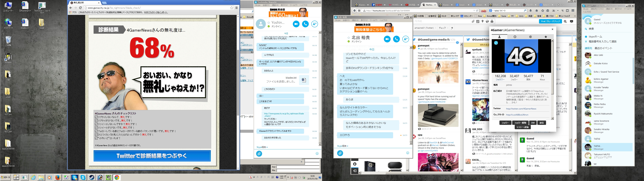Toggle 'リツイートが少ないです' checklist checkbox
The height and width of the screenshot is (181, 644).
[96, 128]
